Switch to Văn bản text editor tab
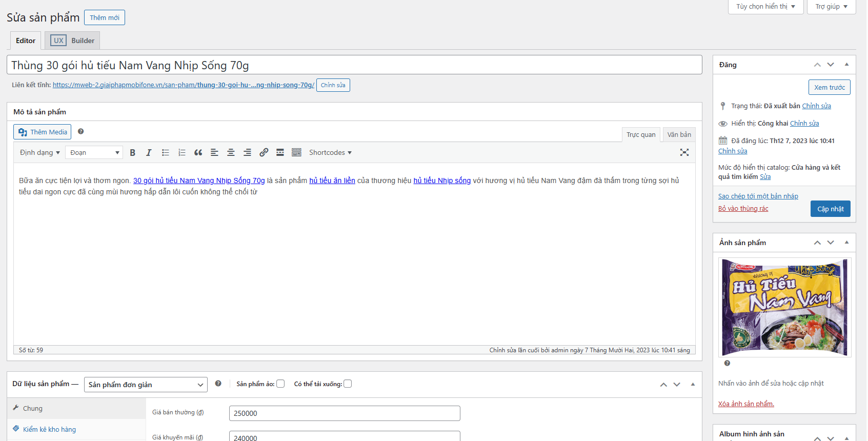 coord(679,134)
